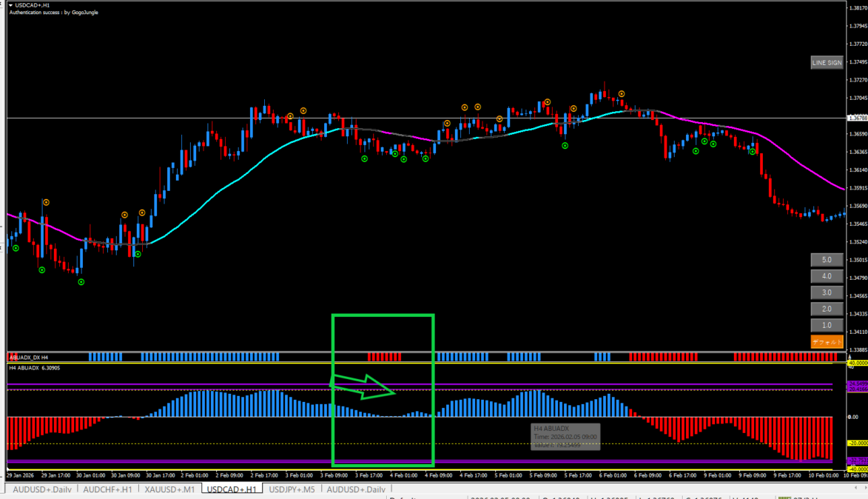Open the leftmost AUDUSD+.Daily chart tab
The height and width of the screenshot is (499, 868).
[44, 489]
